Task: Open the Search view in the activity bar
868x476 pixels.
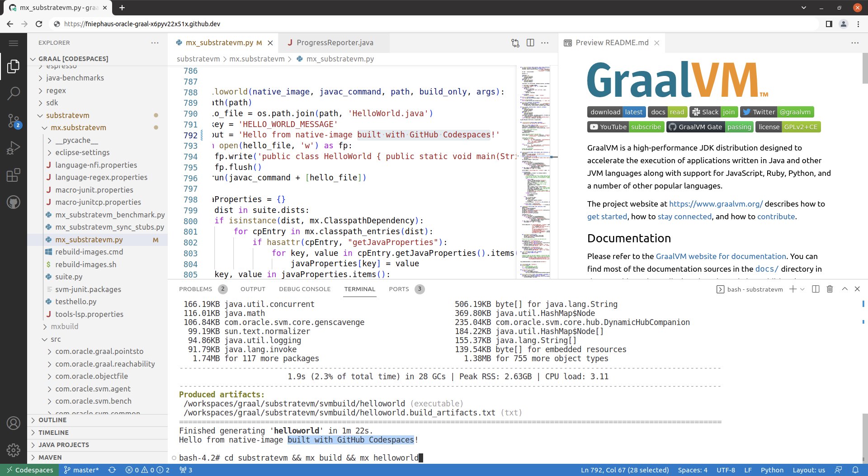Action: pyautogui.click(x=14, y=93)
